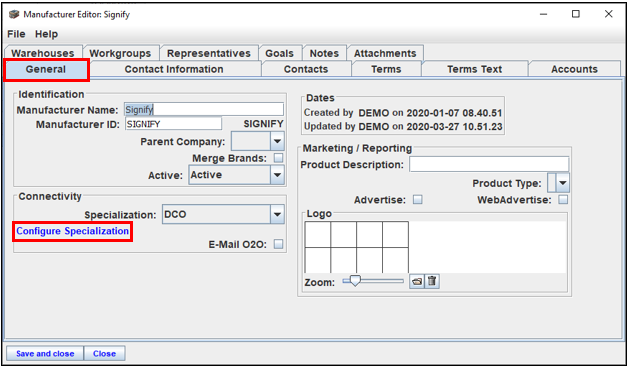628x368 pixels.
Task: Open the Help menu
Action: pos(46,34)
